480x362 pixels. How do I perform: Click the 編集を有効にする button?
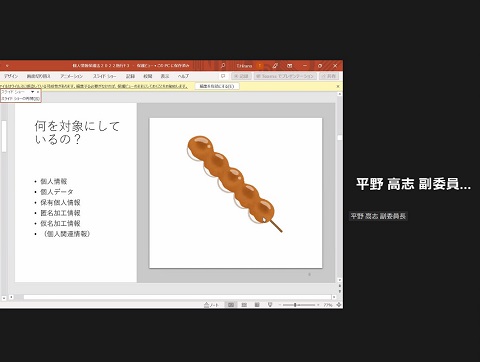coord(217,86)
